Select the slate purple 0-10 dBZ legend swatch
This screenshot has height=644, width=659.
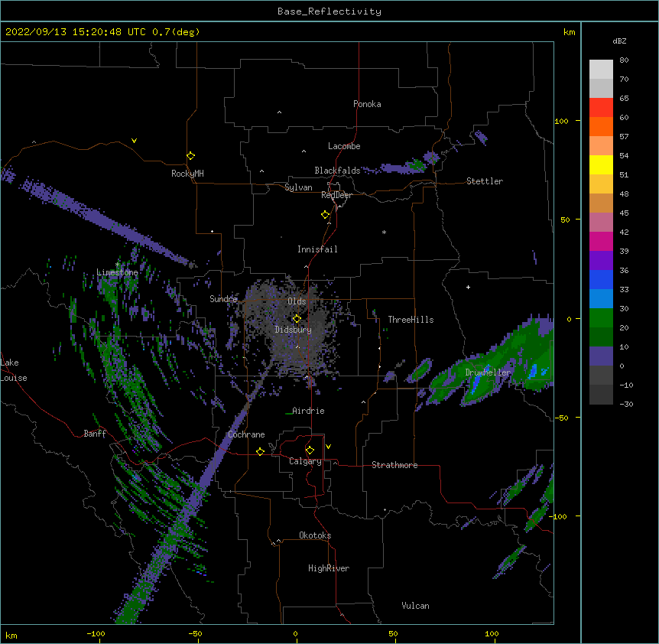[601, 356]
